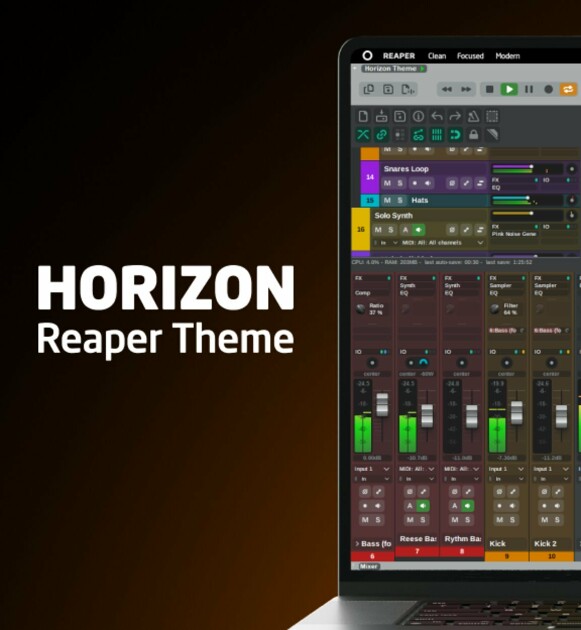Expand the Bass folder in mixer

tap(357, 544)
